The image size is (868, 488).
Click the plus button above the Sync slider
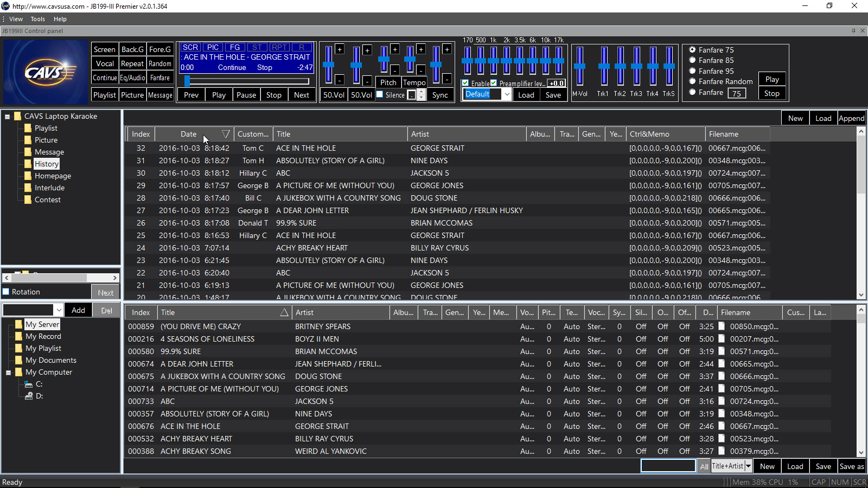pos(447,49)
